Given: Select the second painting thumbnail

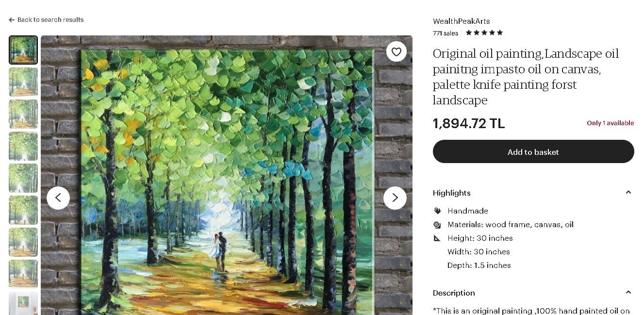Looking at the screenshot, I should (23, 82).
